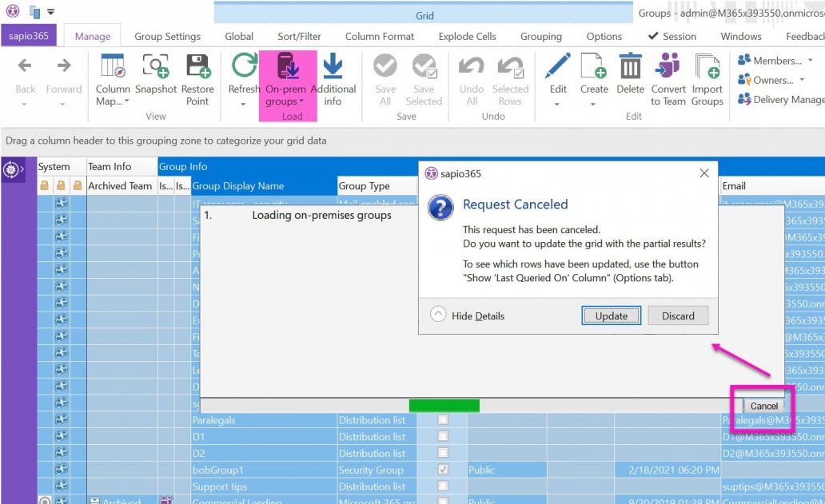Toggle checkbox in the bobGroup1 row
Viewport: 825px width, 504px height.
[443, 470]
